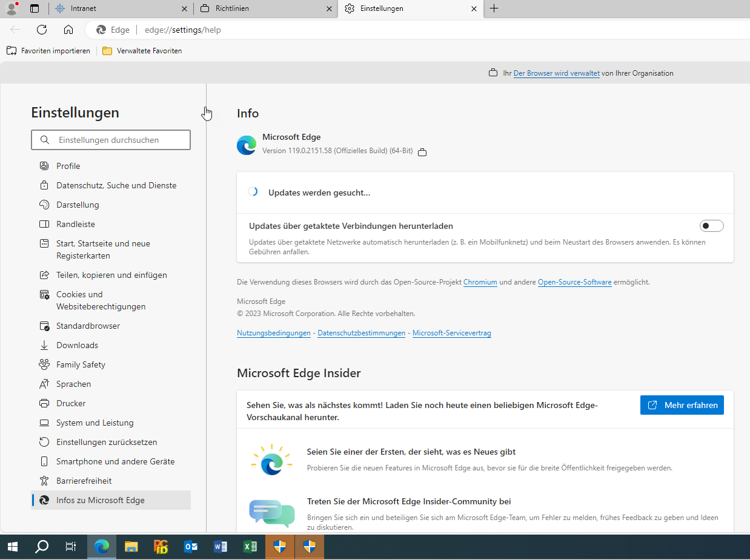Viewport: 750px width, 560px height.
Task: Open Profile settings
Action: click(111, 166)
